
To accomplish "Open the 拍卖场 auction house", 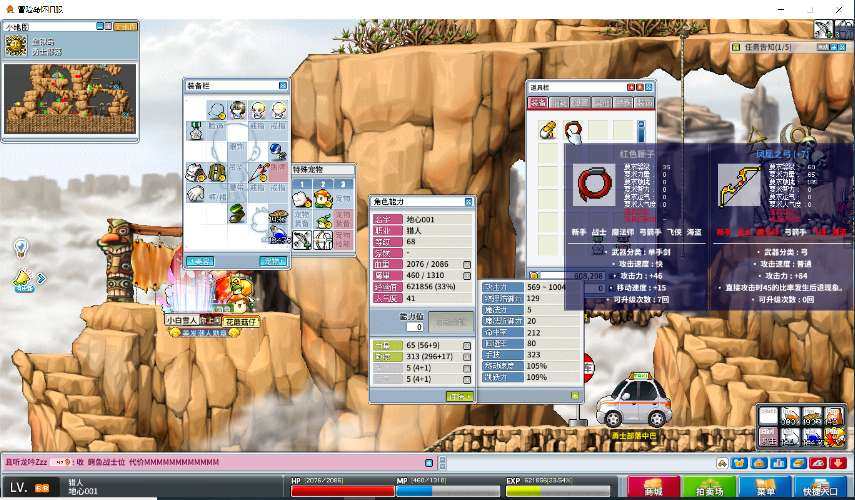I will click(709, 486).
